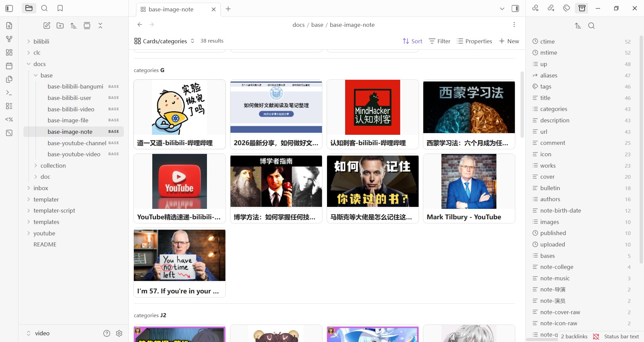Expand the bilibili folder
Image resolution: width=644 pixels, height=342 pixels.
tap(41, 42)
